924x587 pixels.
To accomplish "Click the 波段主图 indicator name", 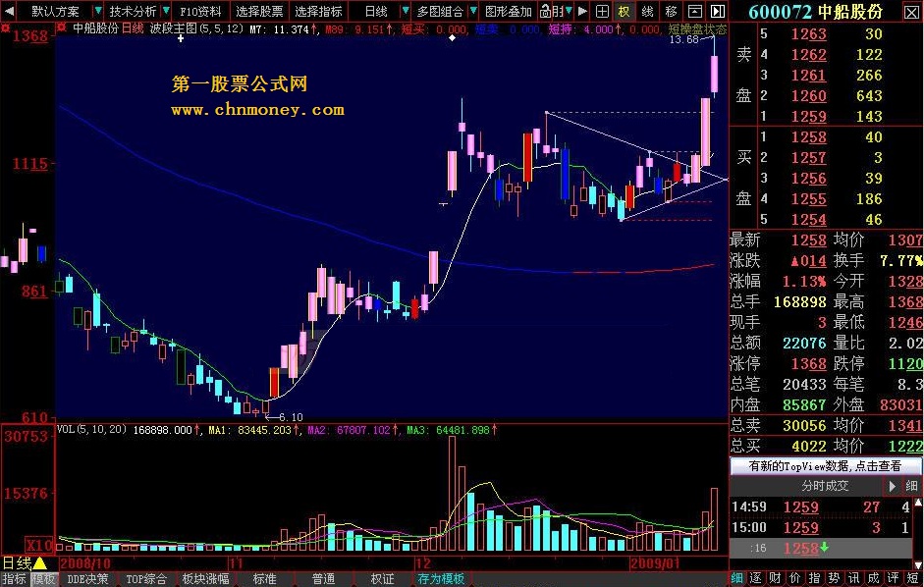I will pyautogui.click(x=173, y=27).
